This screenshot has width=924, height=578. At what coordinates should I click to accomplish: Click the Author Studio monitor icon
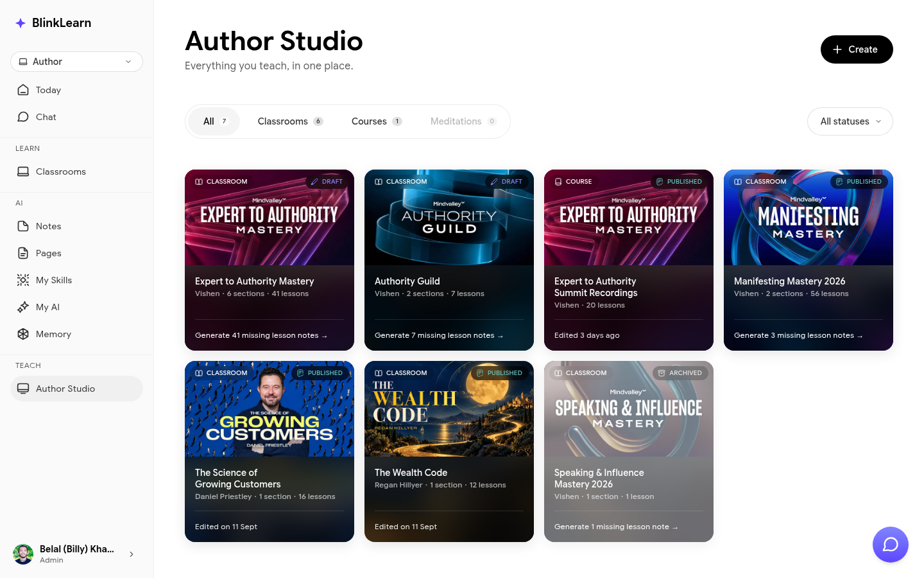tap(23, 389)
